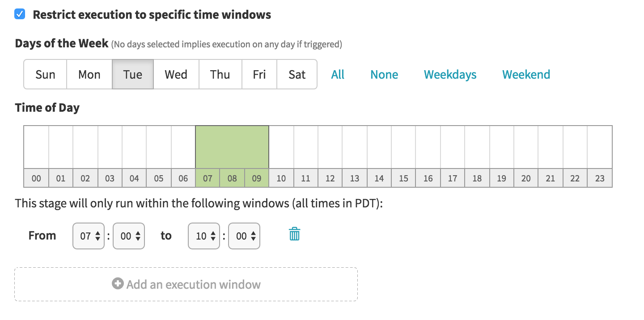The height and width of the screenshot is (320, 644).
Task: Open the From hour dropdown showing 07
Action: tap(89, 236)
